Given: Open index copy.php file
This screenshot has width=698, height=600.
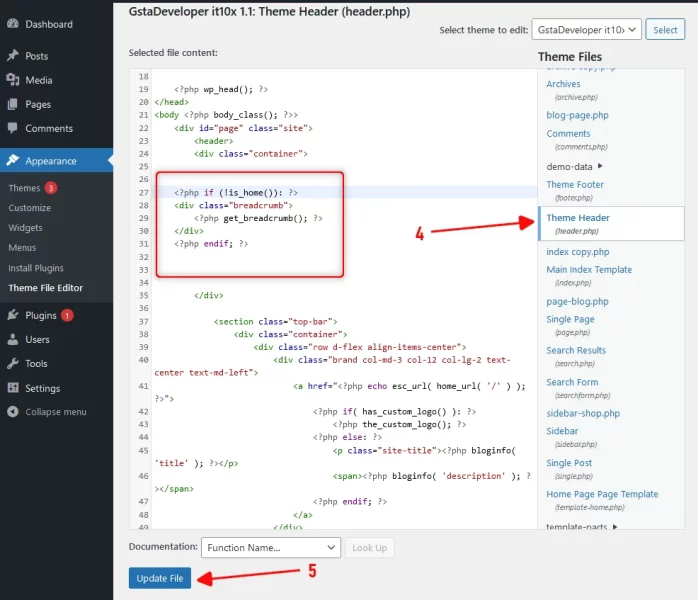Looking at the screenshot, I should pyautogui.click(x=578, y=251).
